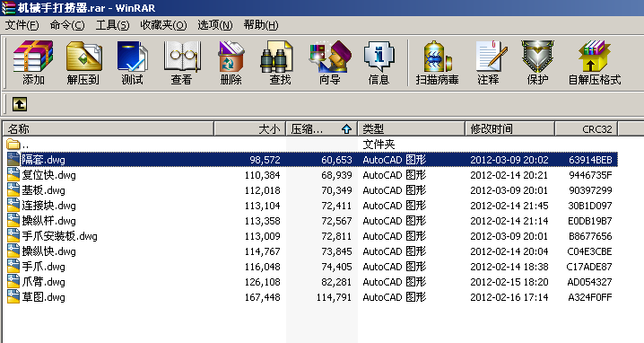Click file icon of 爪臂.dwg
Screen dimensions: 644x343
coord(13,281)
